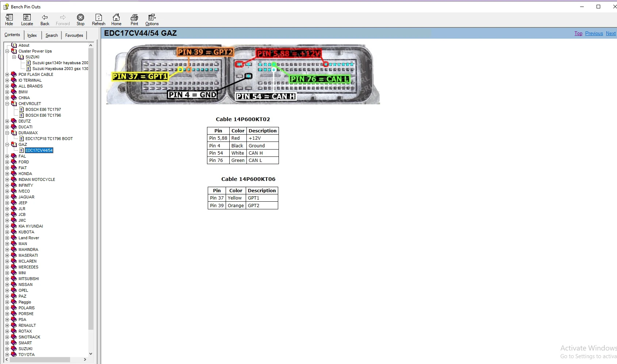617x364 pixels.
Task: Click the EDC17CV44/54 GAZ page title
Action: (141, 33)
